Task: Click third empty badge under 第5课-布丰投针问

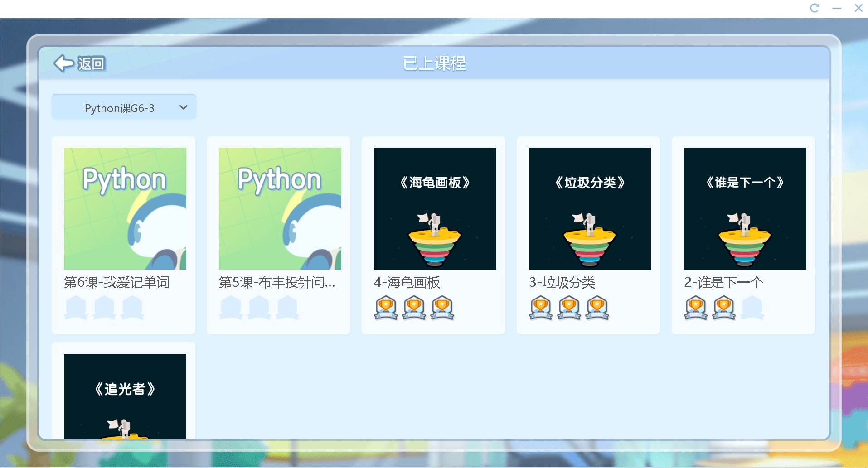Action: (x=287, y=308)
